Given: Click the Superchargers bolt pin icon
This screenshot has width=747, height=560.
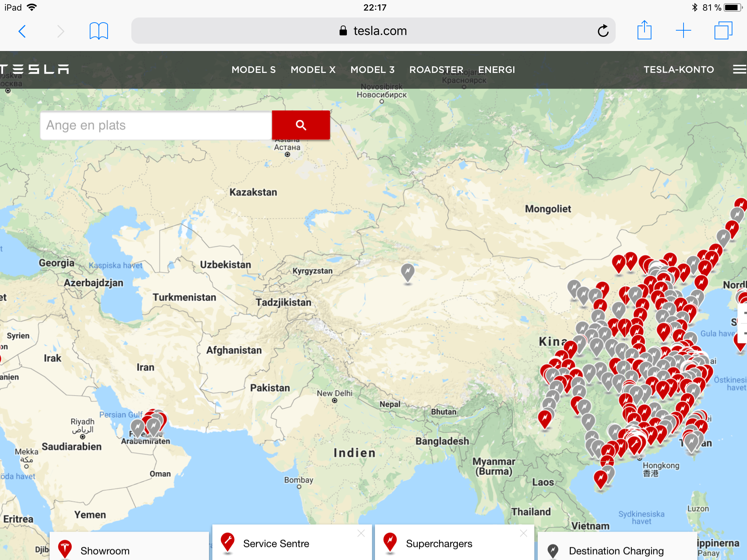Looking at the screenshot, I should [390, 543].
